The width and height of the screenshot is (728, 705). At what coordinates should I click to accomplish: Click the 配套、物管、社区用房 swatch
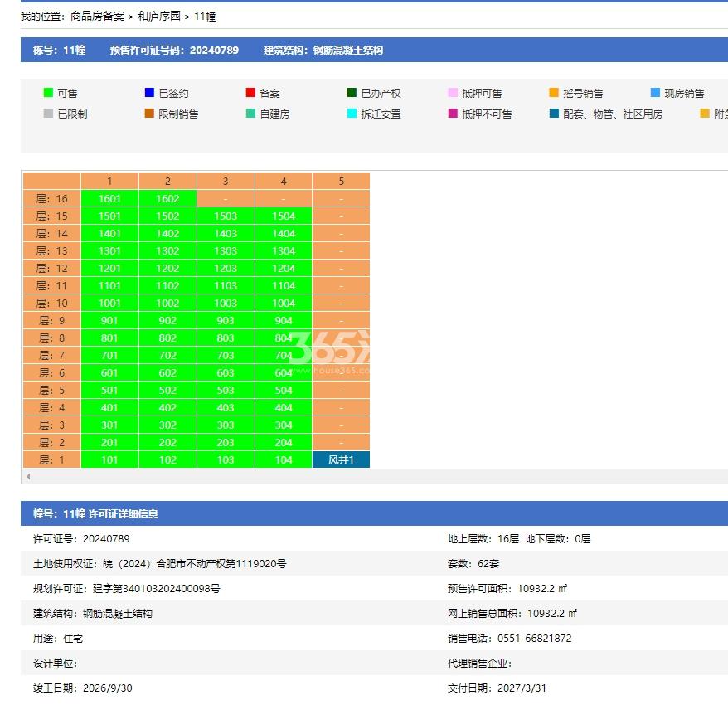pyautogui.click(x=554, y=114)
